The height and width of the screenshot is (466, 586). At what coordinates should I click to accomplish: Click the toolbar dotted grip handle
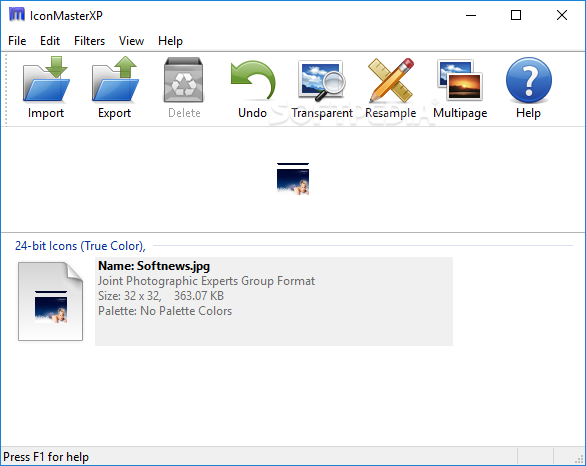click(x=6, y=90)
